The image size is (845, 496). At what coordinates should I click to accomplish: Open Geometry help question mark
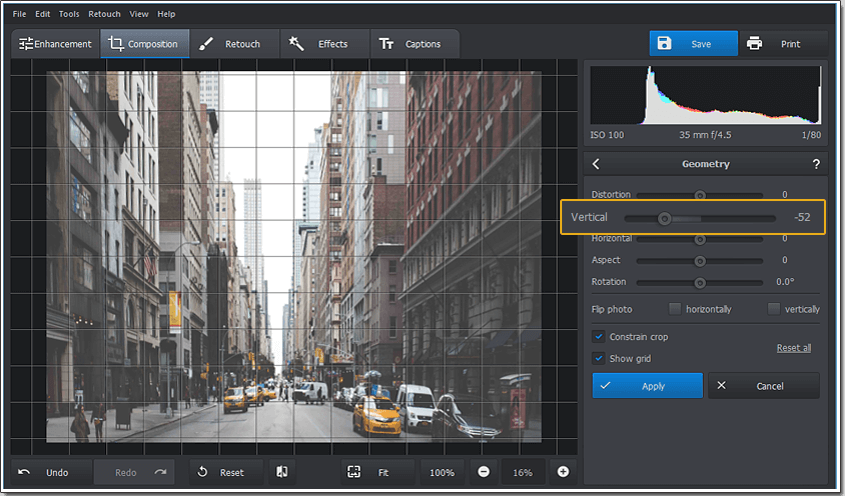click(816, 164)
